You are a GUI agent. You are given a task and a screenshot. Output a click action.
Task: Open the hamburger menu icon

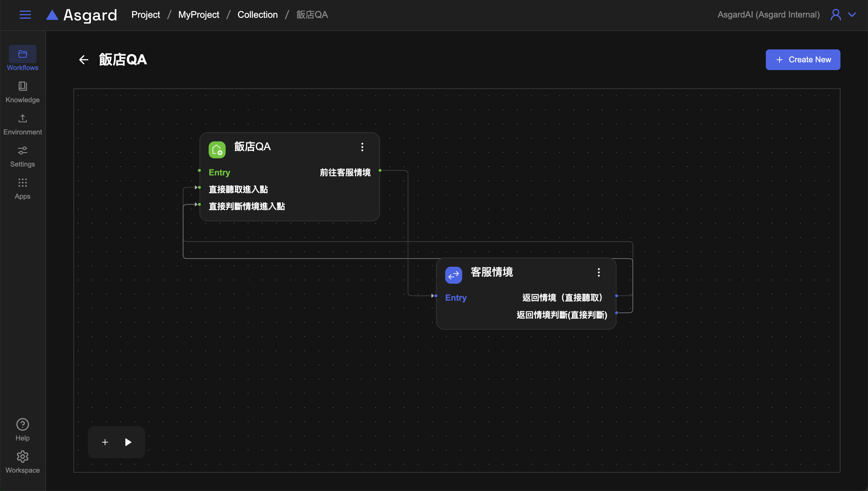[25, 15]
